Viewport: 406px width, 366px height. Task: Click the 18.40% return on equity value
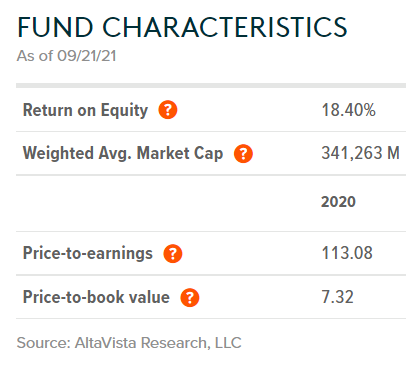click(x=348, y=110)
